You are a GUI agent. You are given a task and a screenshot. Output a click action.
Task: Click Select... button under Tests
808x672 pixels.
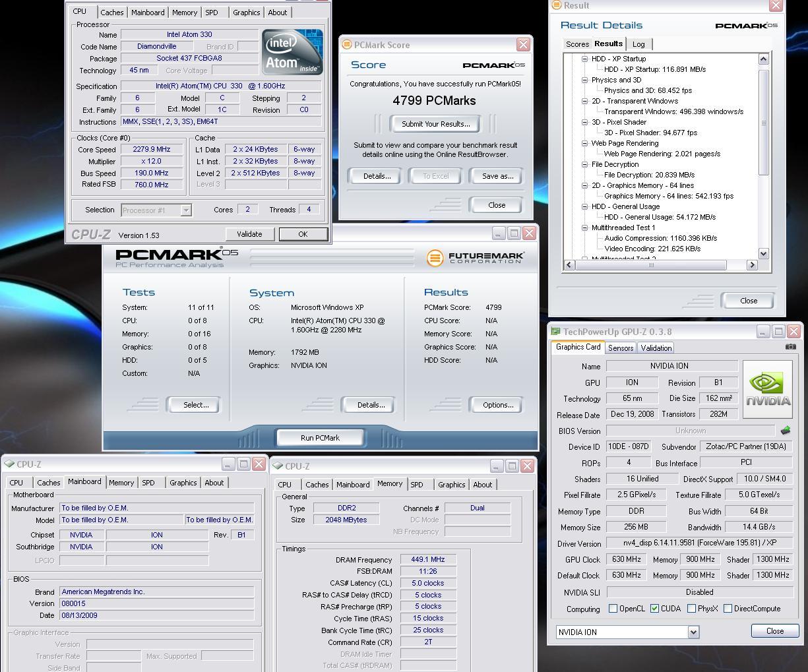[195, 405]
